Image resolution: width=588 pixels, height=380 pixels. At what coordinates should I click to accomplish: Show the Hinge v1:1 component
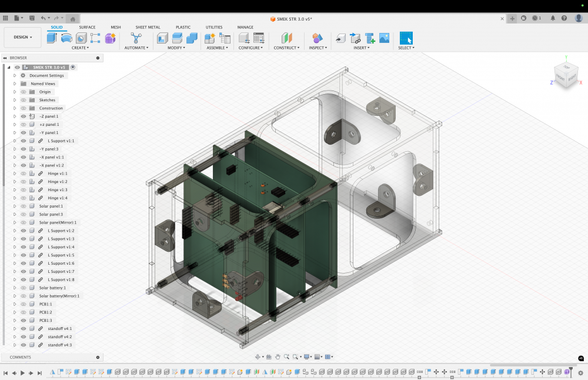[x=24, y=174]
